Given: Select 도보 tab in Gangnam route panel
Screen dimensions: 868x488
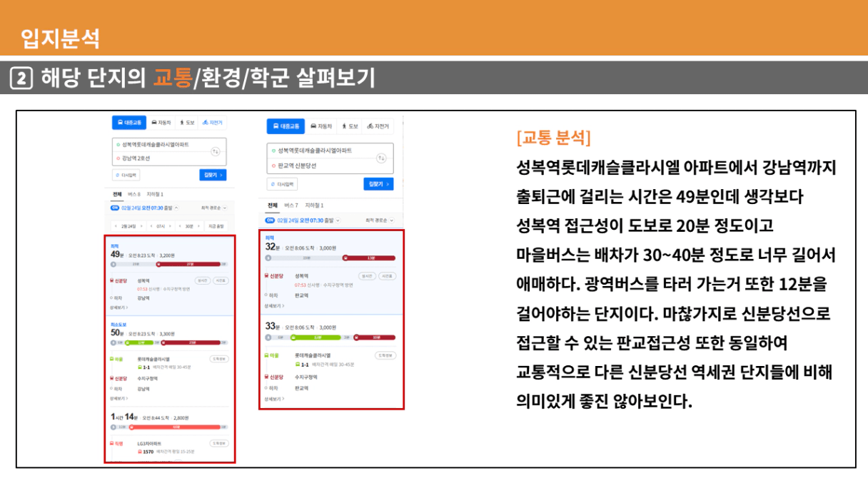Looking at the screenshot, I should click(187, 123).
